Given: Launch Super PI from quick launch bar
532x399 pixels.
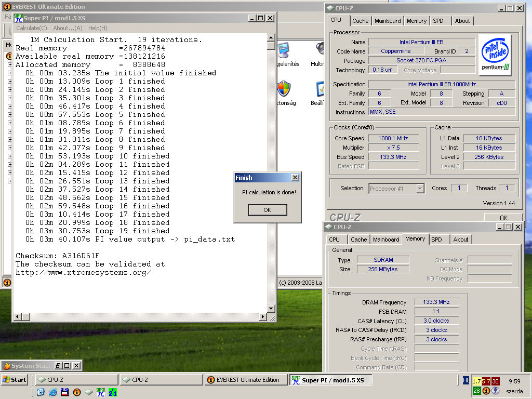Looking at the screenshot, I should (x=100, y=392).
